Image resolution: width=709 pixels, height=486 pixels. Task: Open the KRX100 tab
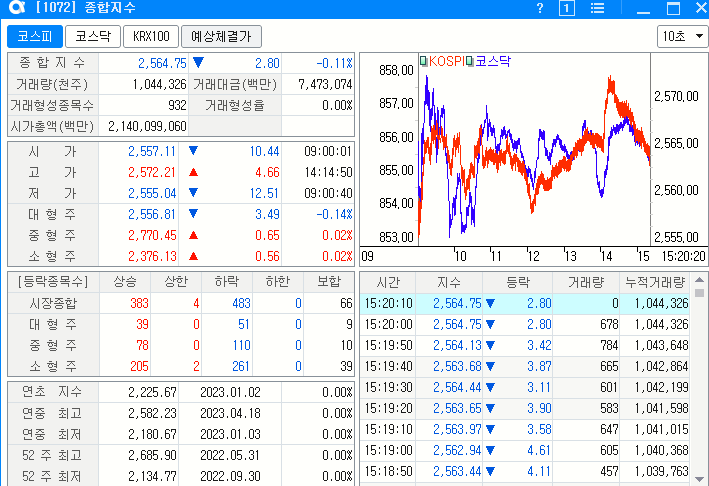click(x=151, y=36)
